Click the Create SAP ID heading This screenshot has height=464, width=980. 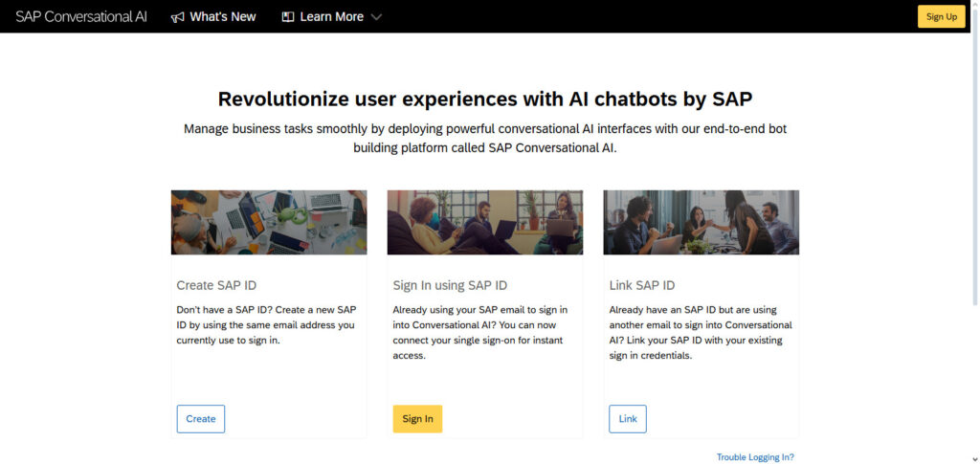[x=216, y=285]
